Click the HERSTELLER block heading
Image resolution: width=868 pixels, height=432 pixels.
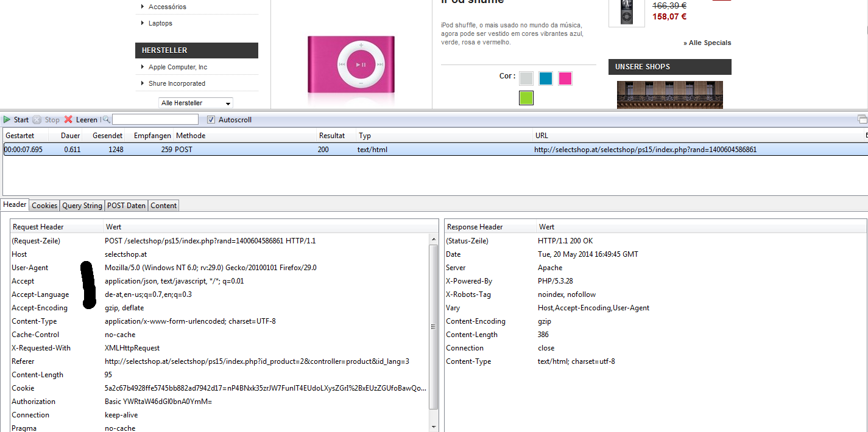point(197,51)
